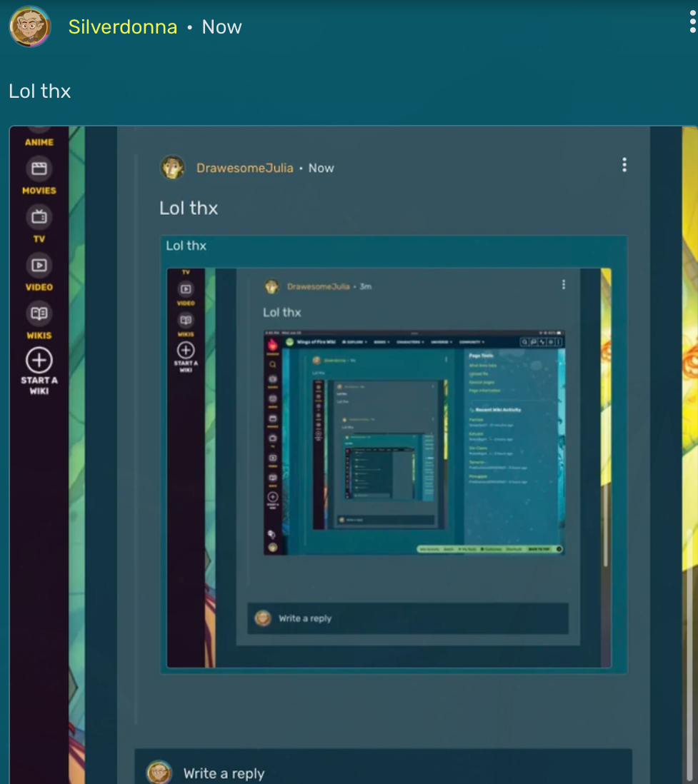This screenshot has height=784, width=698.
Task: Click the bottom-most Write a reply field
Action: 400,773
